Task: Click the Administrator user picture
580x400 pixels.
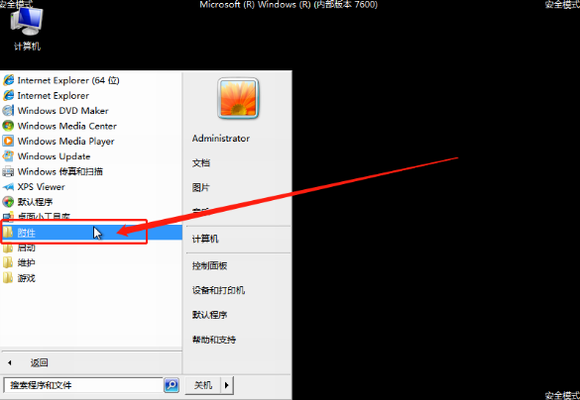Action: pyautogui.click(x=238, y=98)
